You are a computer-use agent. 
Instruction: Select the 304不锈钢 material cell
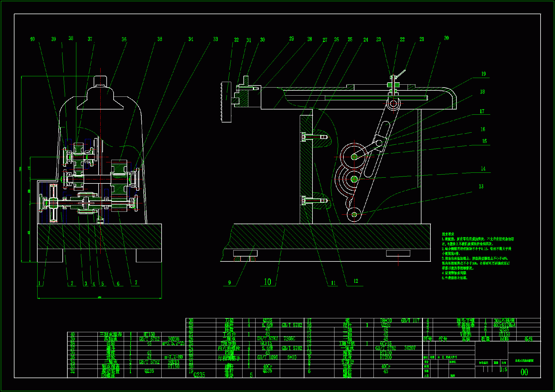(x=504, y=321)
